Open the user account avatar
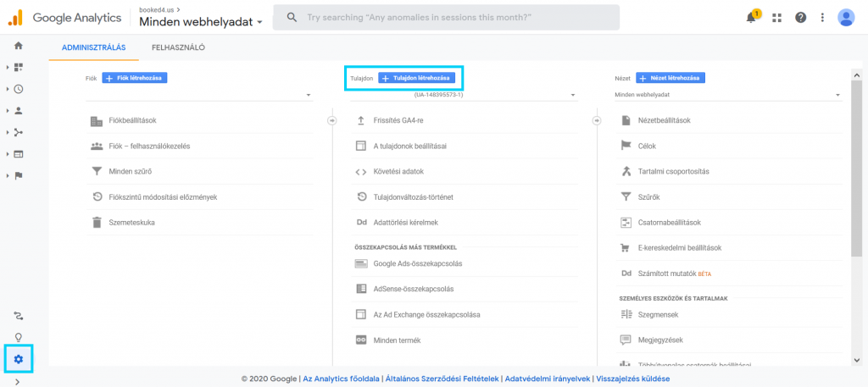Viewport: 868px width, 387px height. tap(846, 17)
